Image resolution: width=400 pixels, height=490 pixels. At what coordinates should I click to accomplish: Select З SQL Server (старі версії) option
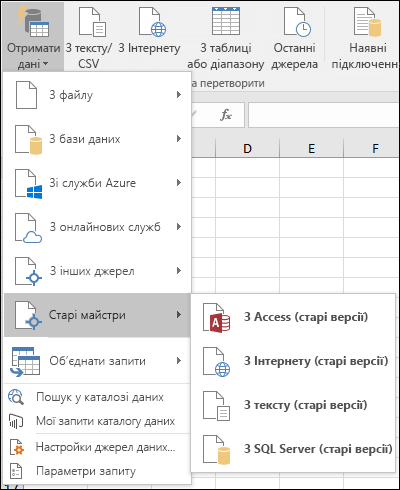[x=293, y=449]
